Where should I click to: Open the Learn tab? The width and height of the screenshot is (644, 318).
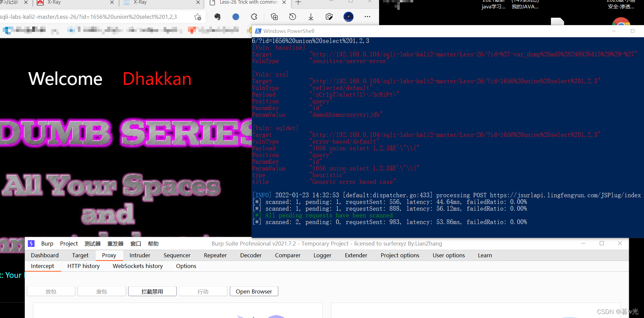[x=485, y=255]
